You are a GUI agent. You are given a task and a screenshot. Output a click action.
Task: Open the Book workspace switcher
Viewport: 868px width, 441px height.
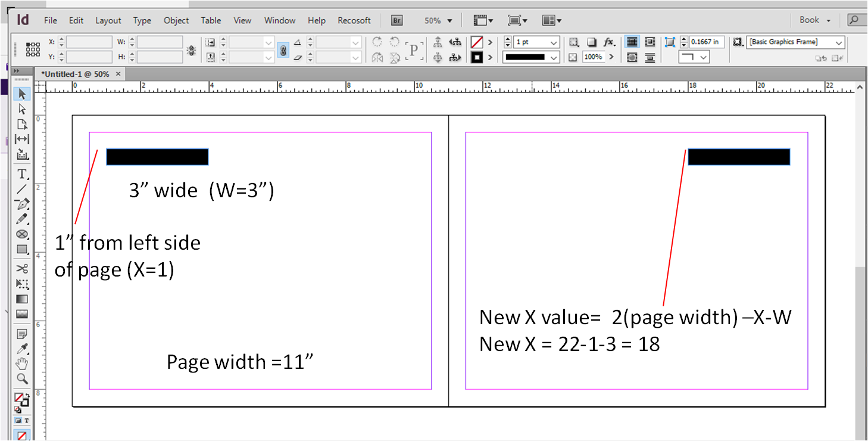point(815,20)
